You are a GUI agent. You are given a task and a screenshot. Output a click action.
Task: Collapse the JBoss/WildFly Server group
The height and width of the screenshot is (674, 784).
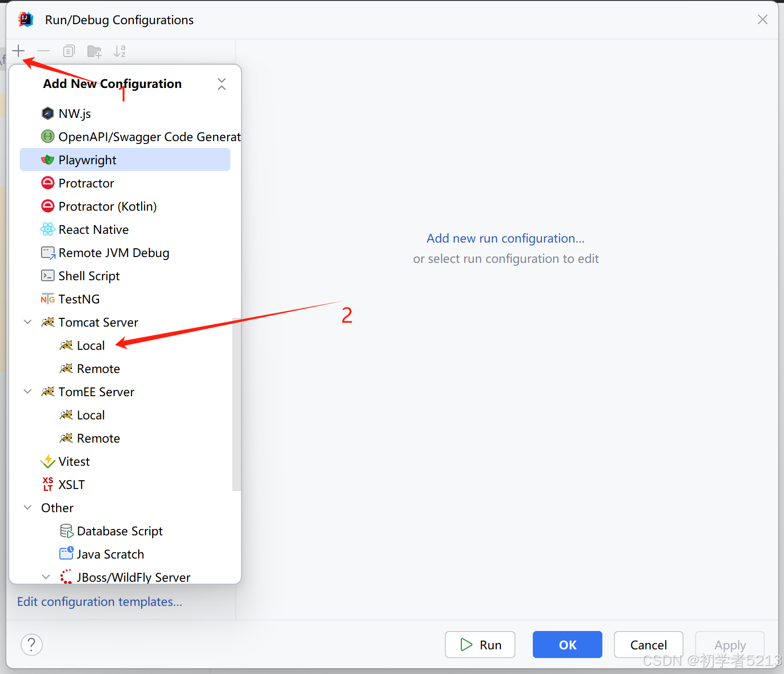46,577
